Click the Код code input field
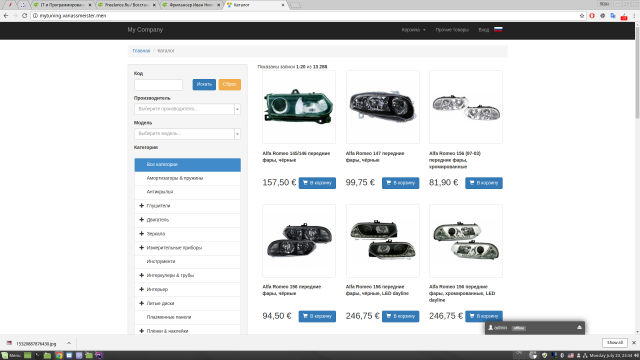The height and width of the screenshot is (360, 640). pos(158,84)
